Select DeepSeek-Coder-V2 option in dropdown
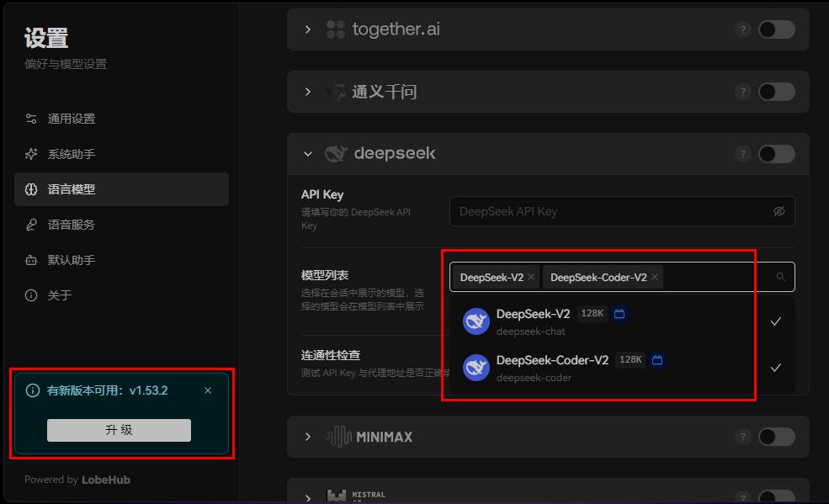The image size is (829, 504). point(622,368)
